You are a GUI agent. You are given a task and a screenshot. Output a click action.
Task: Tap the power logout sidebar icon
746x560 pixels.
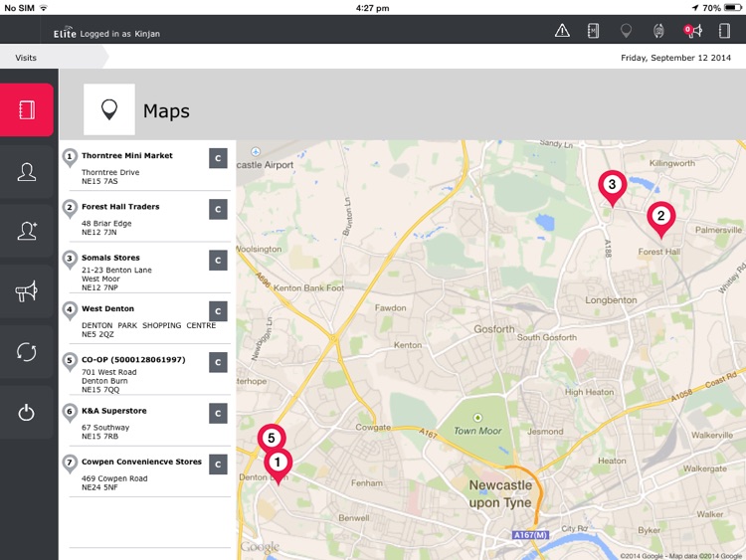point(27,412)
